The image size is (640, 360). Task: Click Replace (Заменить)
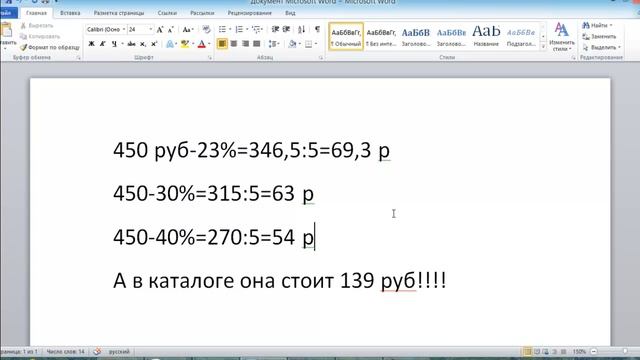[x=599, y=36]
